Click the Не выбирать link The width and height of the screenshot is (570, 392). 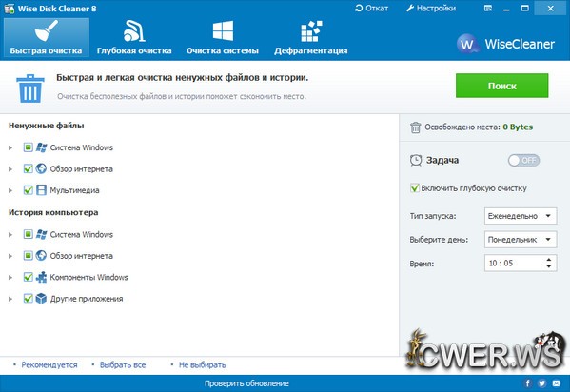[203, 364]
